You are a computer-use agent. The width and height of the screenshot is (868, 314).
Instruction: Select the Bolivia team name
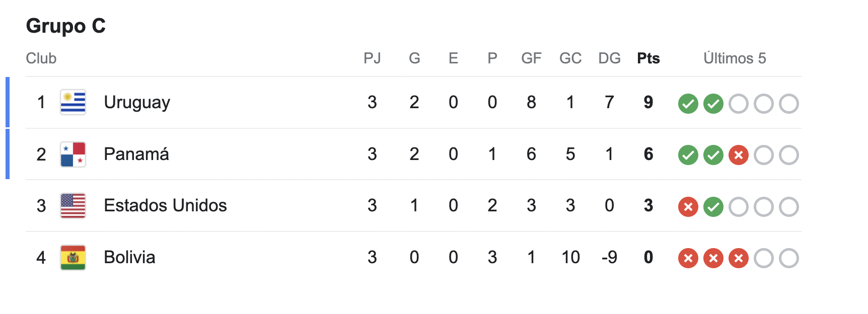(x=129, y=257)
